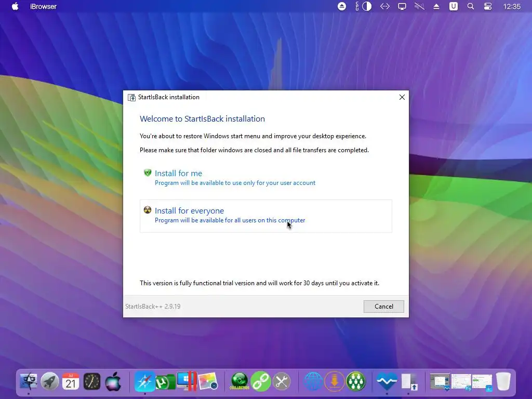
Task: Click the round eject icon in menu bar
Action: coord(342,6)
